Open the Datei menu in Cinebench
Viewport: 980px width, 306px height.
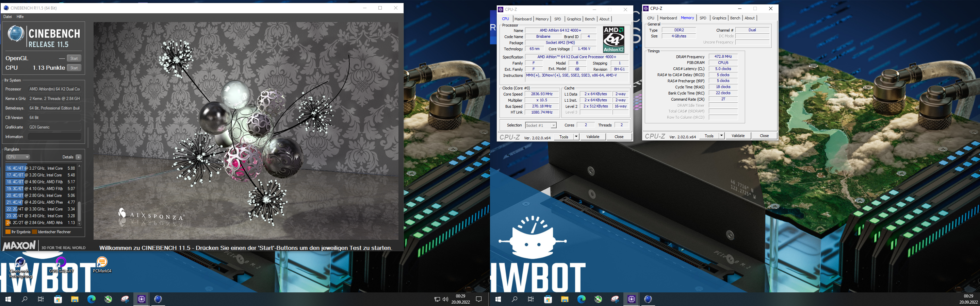pos(7,17)
